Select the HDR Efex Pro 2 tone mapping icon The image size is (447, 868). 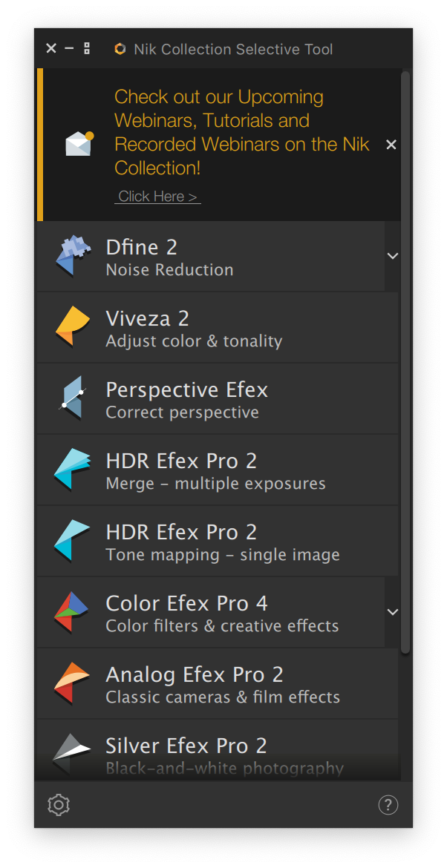click(71, 540)
